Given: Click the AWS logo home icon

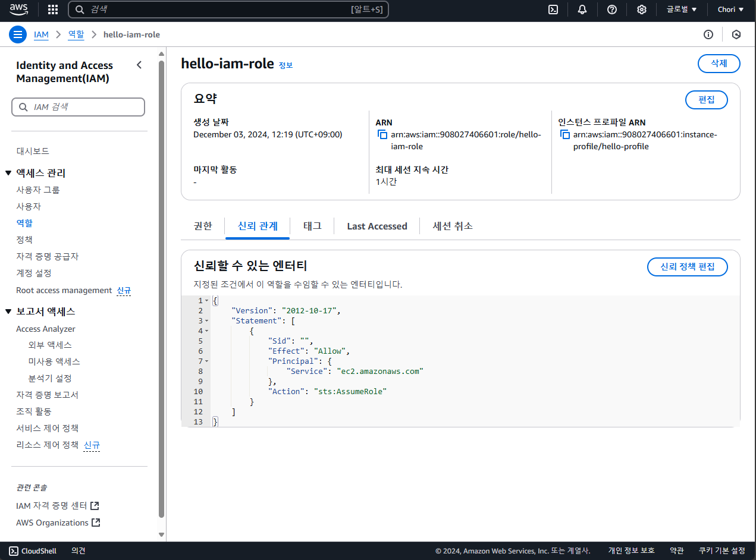Looking at the screenshot, I should coord(18,10).
